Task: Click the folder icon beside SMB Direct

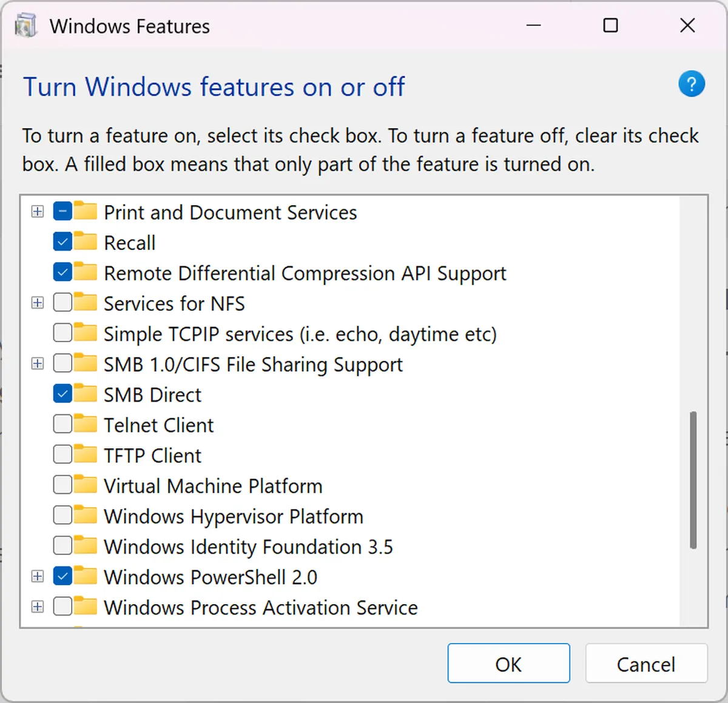Action: pos(85,393)
